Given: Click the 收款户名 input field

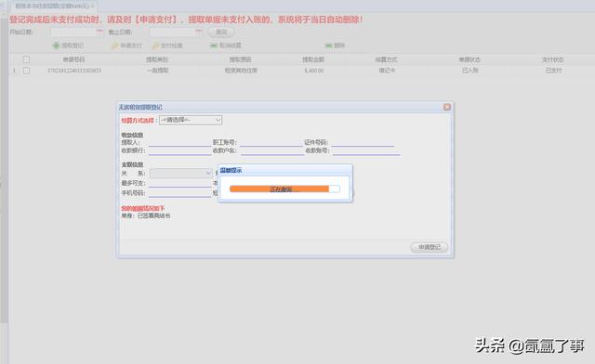Looking at the screenshot, I should click(x=272, y=151).
